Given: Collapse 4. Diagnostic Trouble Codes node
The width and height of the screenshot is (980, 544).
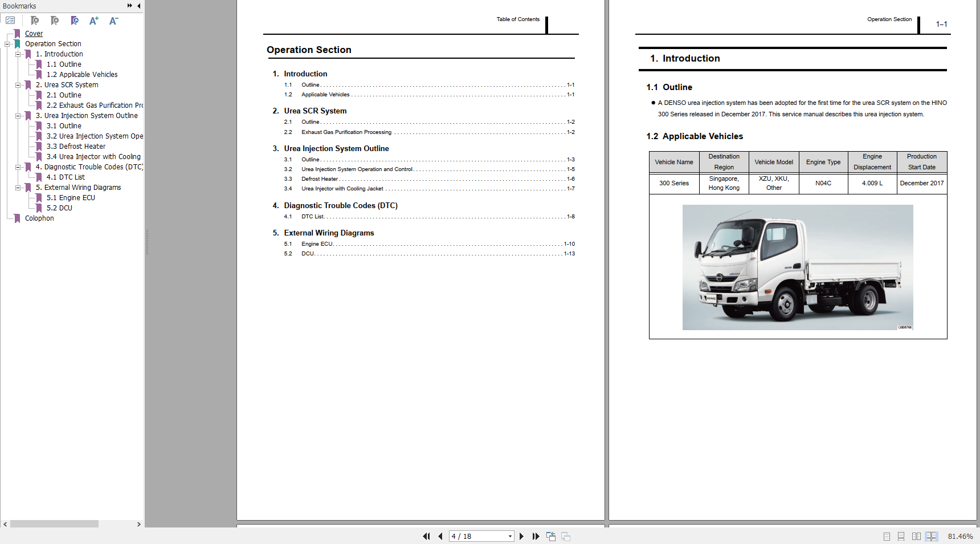Looking at the screenshot, I should tap(18, 167).
